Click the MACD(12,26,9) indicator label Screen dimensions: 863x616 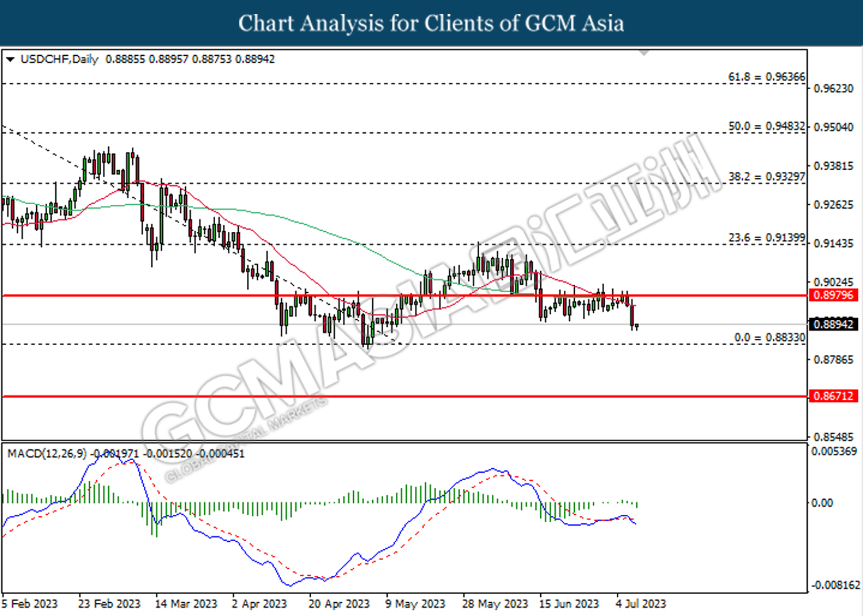coord(47,454)
